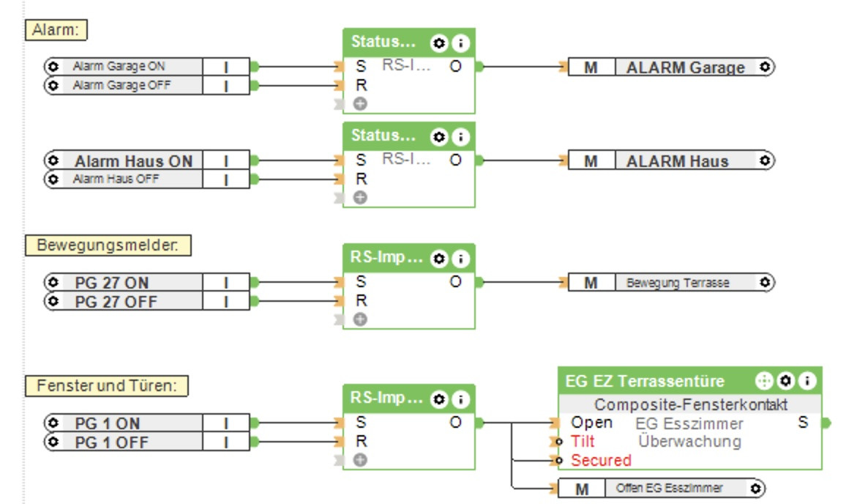Select the PG 1 OFF input
This screenshot has width=868, height=504.
click(x=146, y=442)
